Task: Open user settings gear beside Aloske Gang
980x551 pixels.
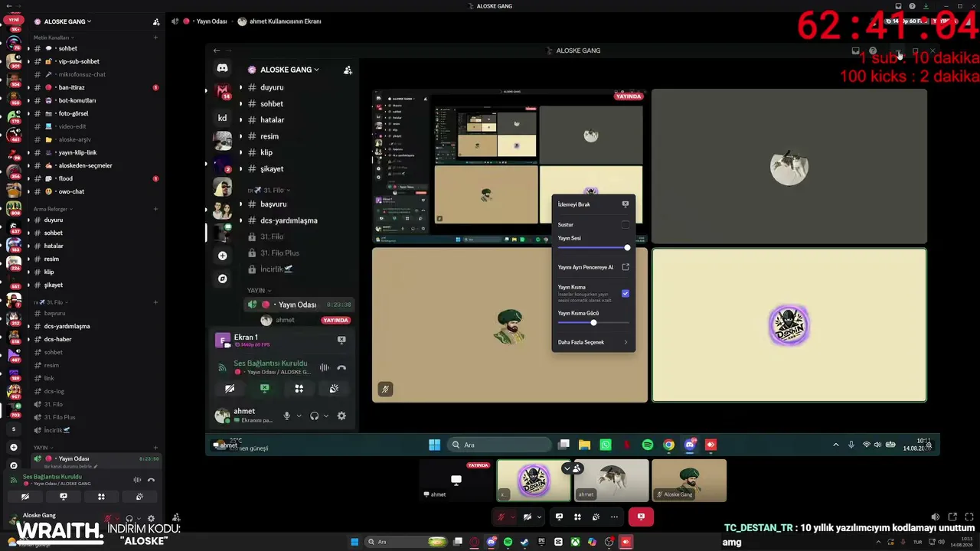Action: click(151, 519)
